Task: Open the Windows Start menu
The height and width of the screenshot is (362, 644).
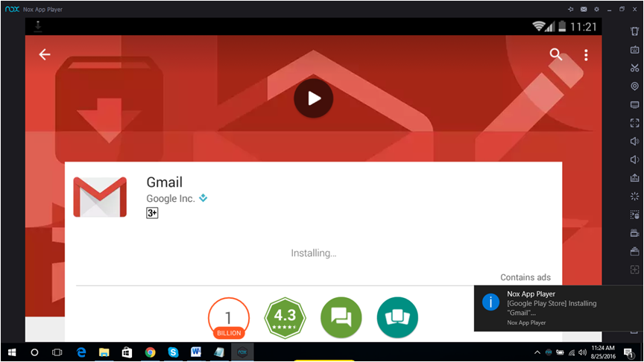Action: (12, 352)
